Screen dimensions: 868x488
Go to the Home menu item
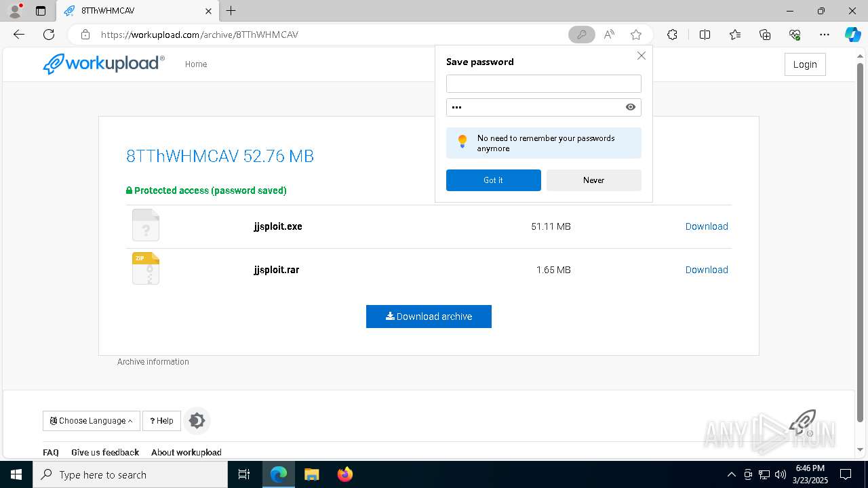tap(196, 64)
